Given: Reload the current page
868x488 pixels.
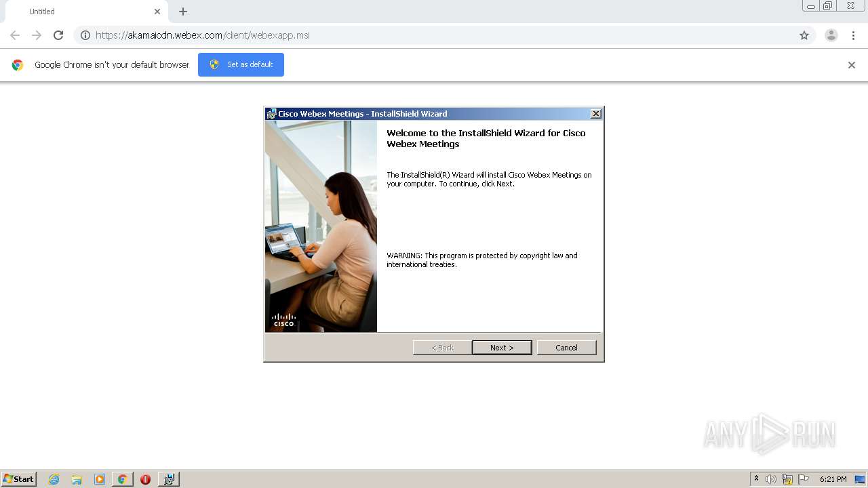Looking at the screenshot, I should 58,35.
